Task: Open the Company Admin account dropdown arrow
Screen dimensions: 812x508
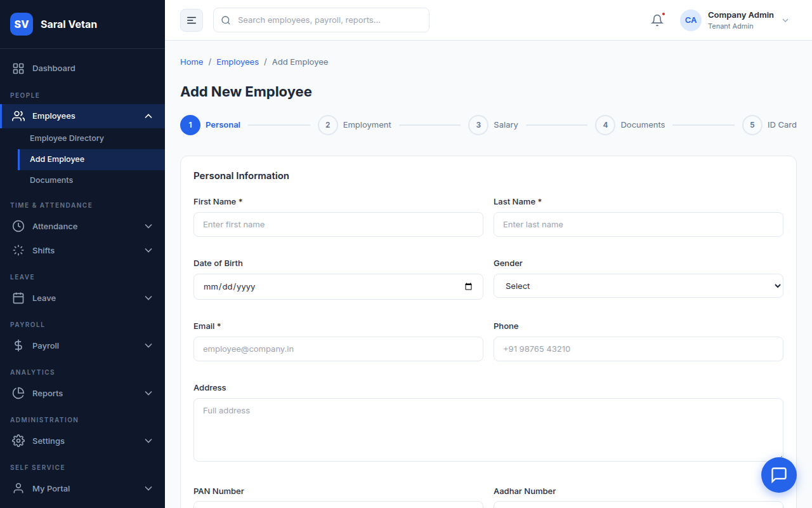Action: coord(785,20)
